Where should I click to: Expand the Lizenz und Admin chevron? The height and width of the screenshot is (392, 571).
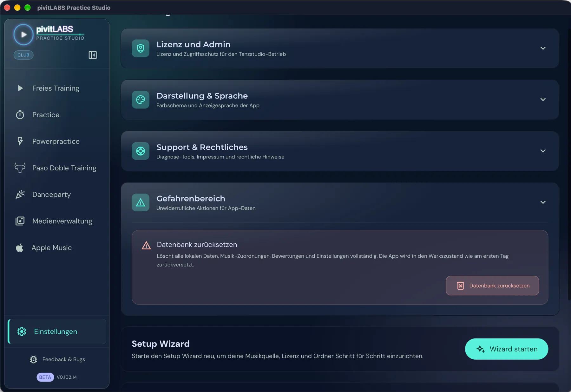[x=543, y=48]
